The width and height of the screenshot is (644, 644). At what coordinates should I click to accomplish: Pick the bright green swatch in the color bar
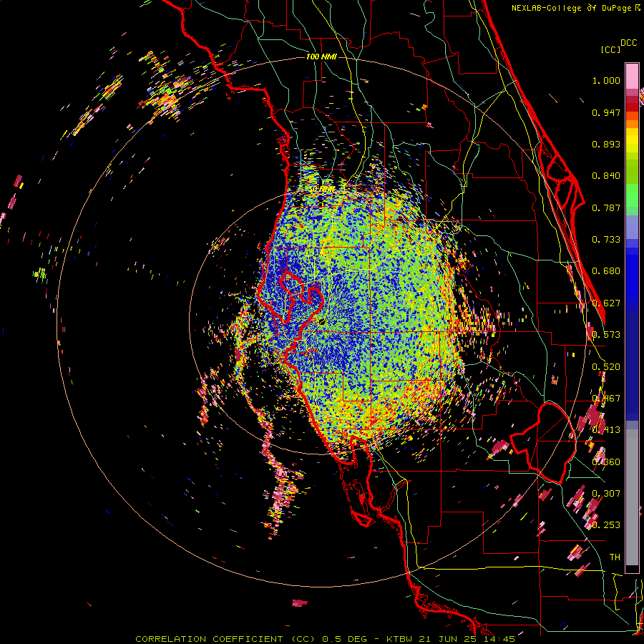coord(632,195)
